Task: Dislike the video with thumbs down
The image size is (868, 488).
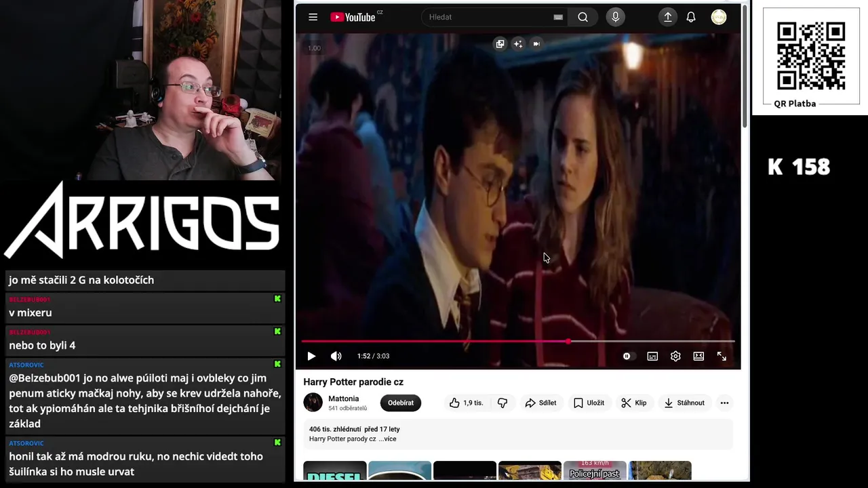Action: point(502,403)
